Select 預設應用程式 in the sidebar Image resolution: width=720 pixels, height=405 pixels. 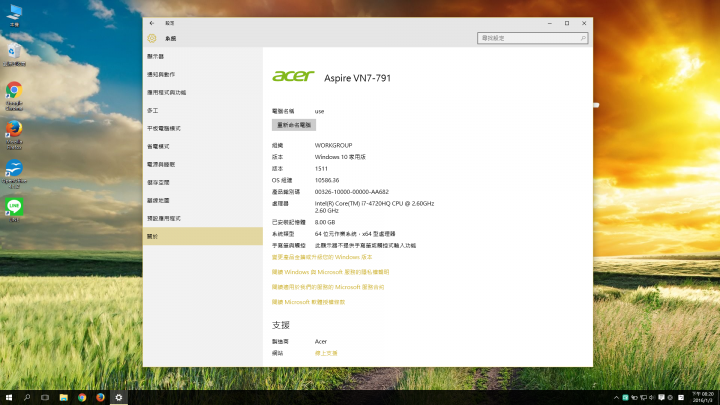(x=202, y=218)
